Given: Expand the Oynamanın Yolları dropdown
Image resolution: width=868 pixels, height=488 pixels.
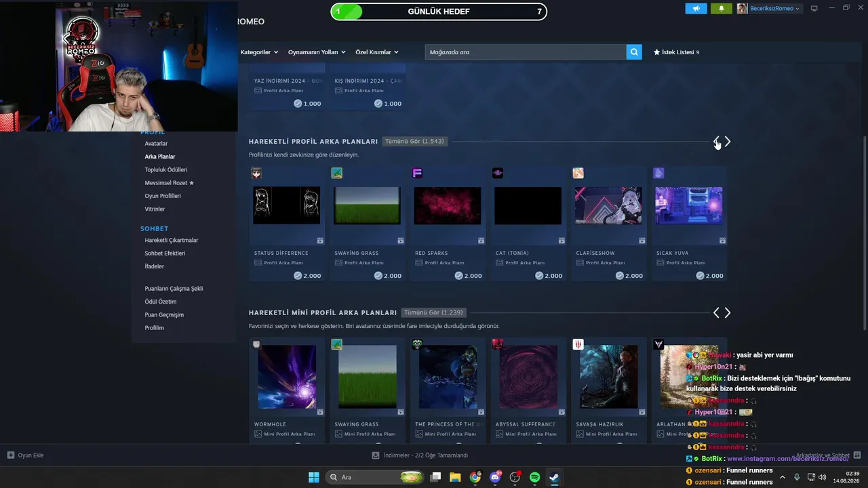Looking at the screenshot, I should pos(317,52).
